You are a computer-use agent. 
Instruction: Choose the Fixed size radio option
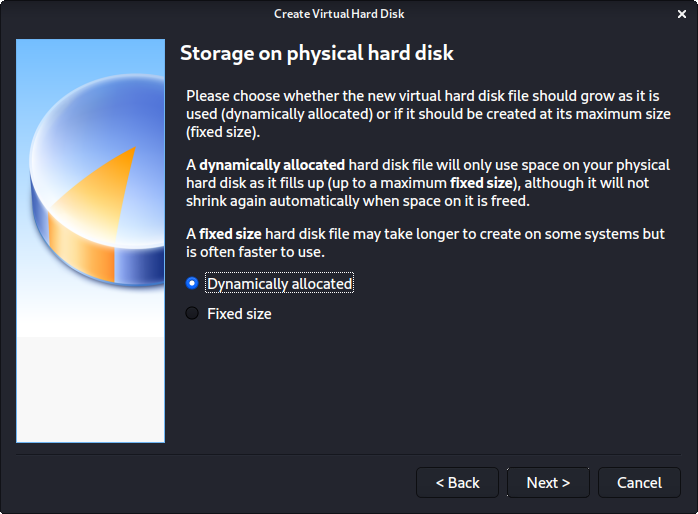pos(192,313)
